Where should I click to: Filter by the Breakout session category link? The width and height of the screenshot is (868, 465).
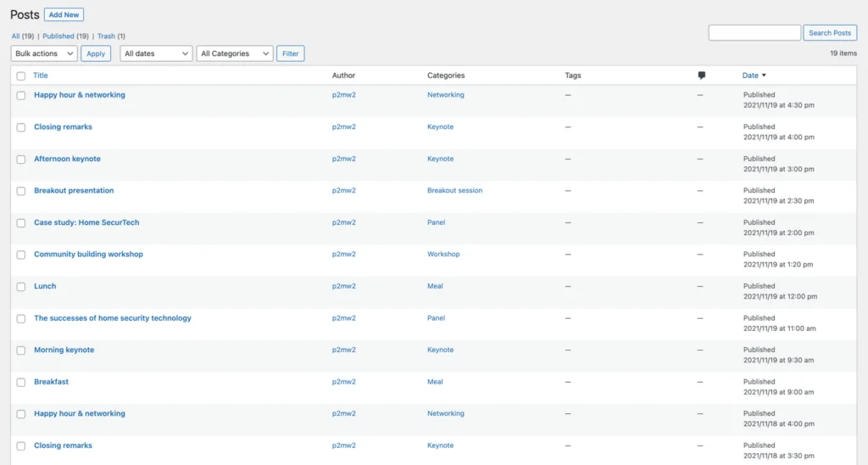pos(454,191)
